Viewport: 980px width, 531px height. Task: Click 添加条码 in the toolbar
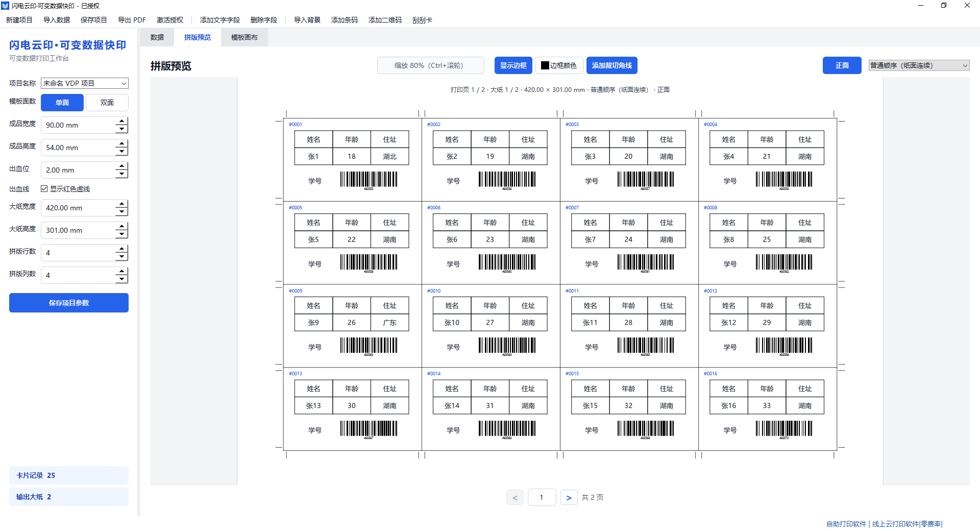click(345, 20)
